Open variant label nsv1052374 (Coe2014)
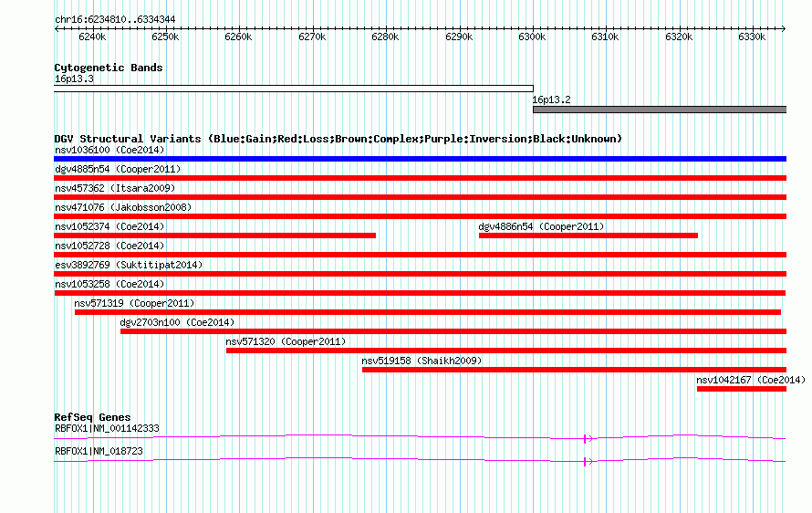This screenshot has width=812, height=513. [109, 226]
